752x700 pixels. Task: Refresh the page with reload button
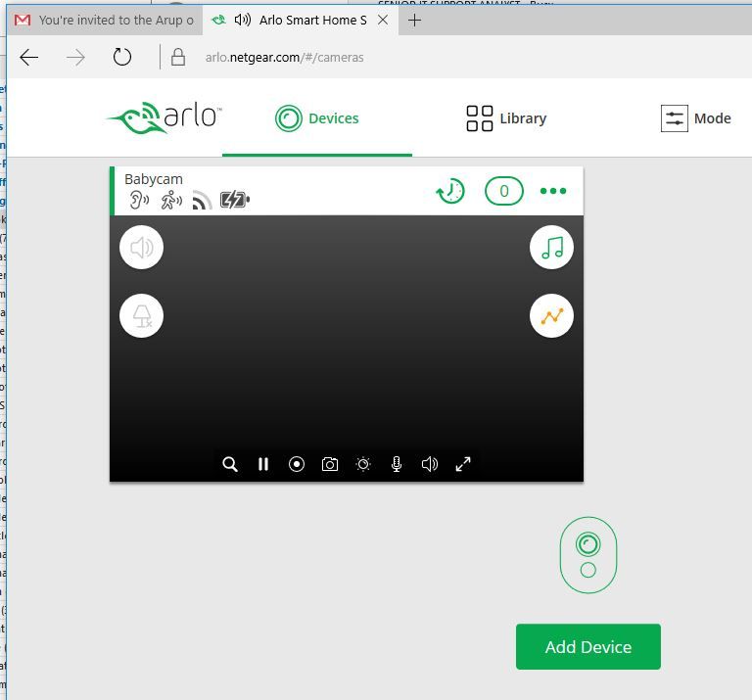121,57
